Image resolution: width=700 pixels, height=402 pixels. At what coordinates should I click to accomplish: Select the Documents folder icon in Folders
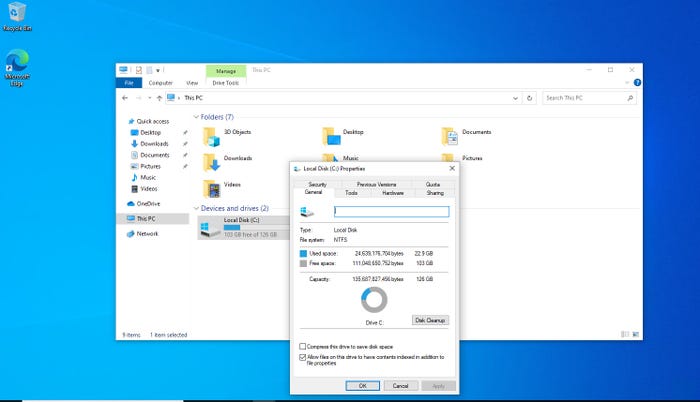point(450,136)
